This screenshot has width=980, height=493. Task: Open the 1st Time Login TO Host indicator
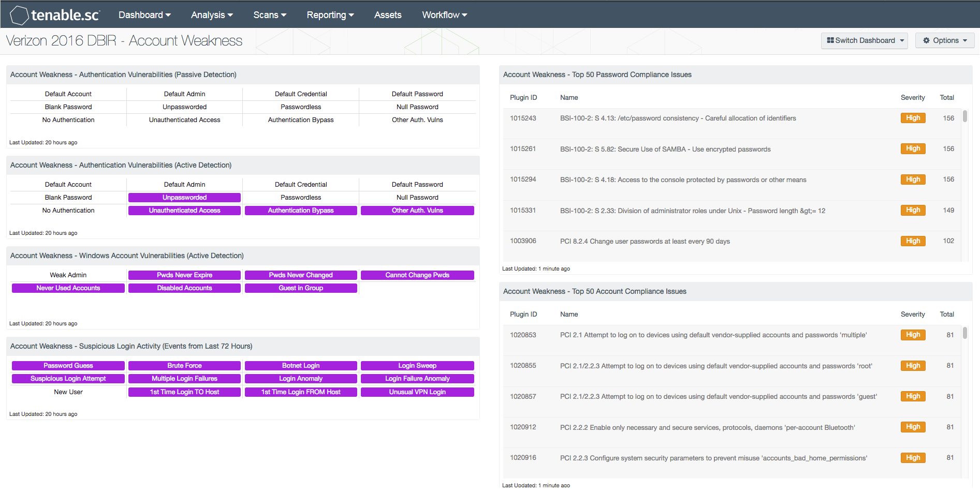click(184, 392)
